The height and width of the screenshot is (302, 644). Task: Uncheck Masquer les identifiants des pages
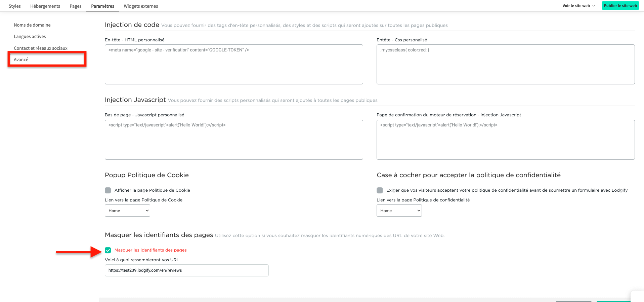tap(108, 250)
